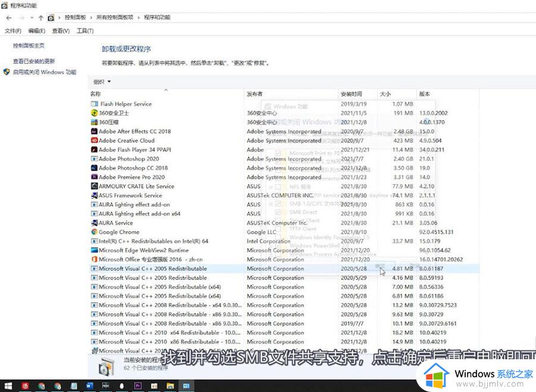Open Microsoft Word from the taskbar
The width and height of the screenshot is (536, 392).
[89, 386]
